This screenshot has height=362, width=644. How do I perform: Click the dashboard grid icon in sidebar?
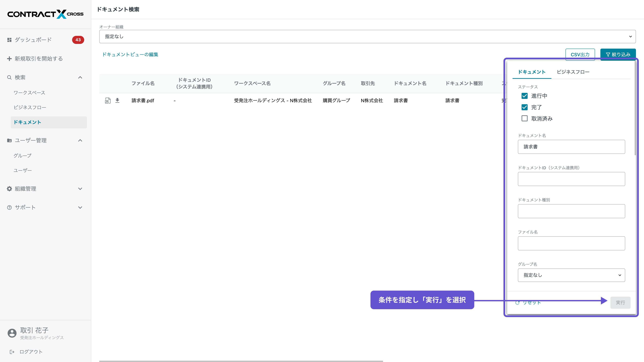pyautogui.click(x=9, y=40)
